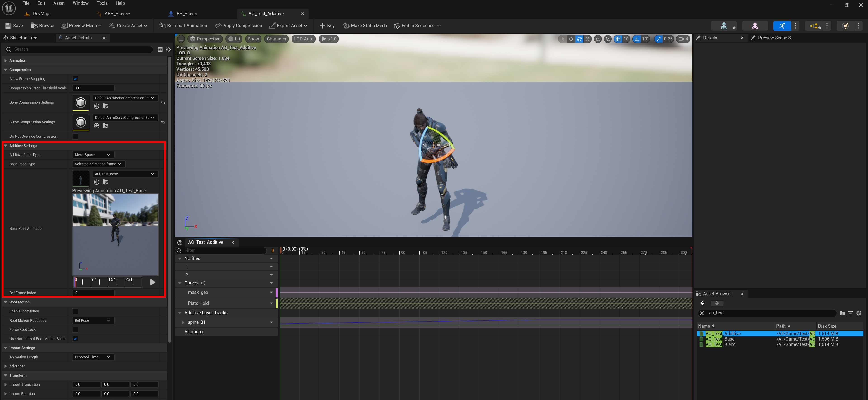Open the Asset menu
Image resolution: width=868 pixels, height=400 pixels.
click(59, 3)
